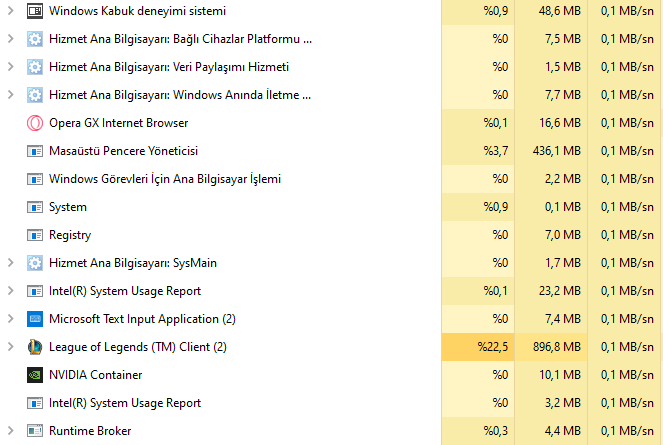Screen dimensions: 663x445
Task: Select the 'Masaüstü Pencere Yöneticisi' process name
Action: click(123, 151)
